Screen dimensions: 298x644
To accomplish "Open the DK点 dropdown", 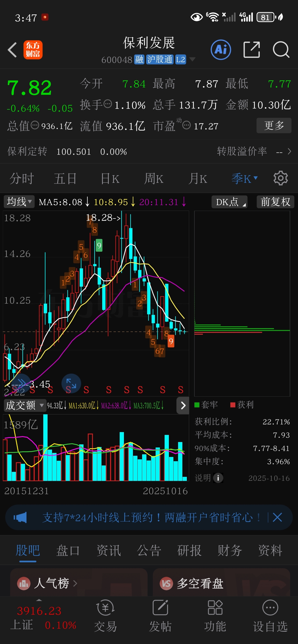I will click(x=229, y=202).
